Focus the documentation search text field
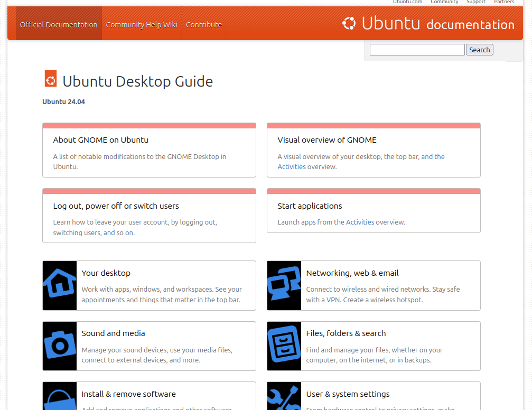This screenshot has height=410, width=532. pyautogui.click(x=417, y=50)
